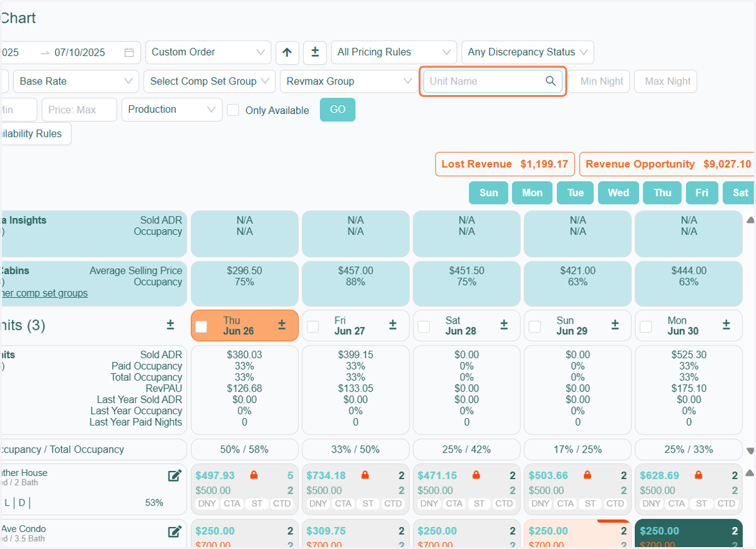Select the Sun Jun 29 column checkbox

pos(534,326)
